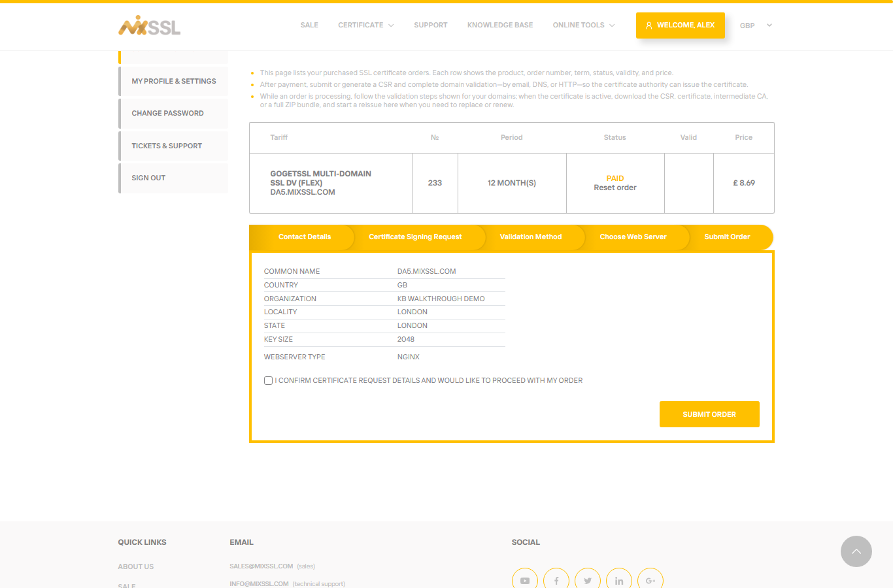Viewport: 893px width, 588px height.
Task: Expand the Certificate dropdown menu
Action: coord(366,25)
